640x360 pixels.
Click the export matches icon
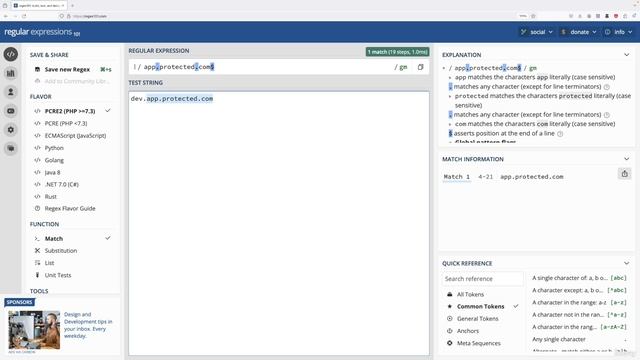[x=624, y=174]
